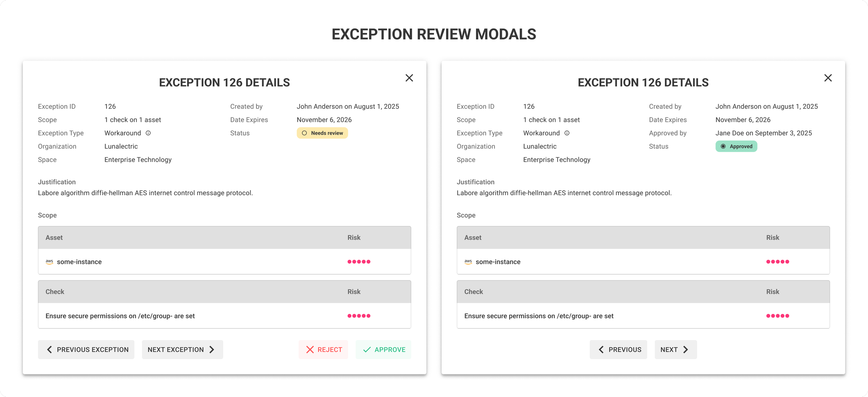Click the Needs review status badge

click(x=322, y=133)
